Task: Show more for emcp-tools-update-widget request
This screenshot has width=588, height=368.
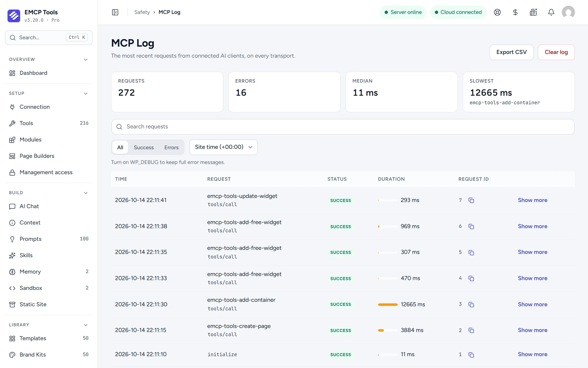Action: (532, 200)
